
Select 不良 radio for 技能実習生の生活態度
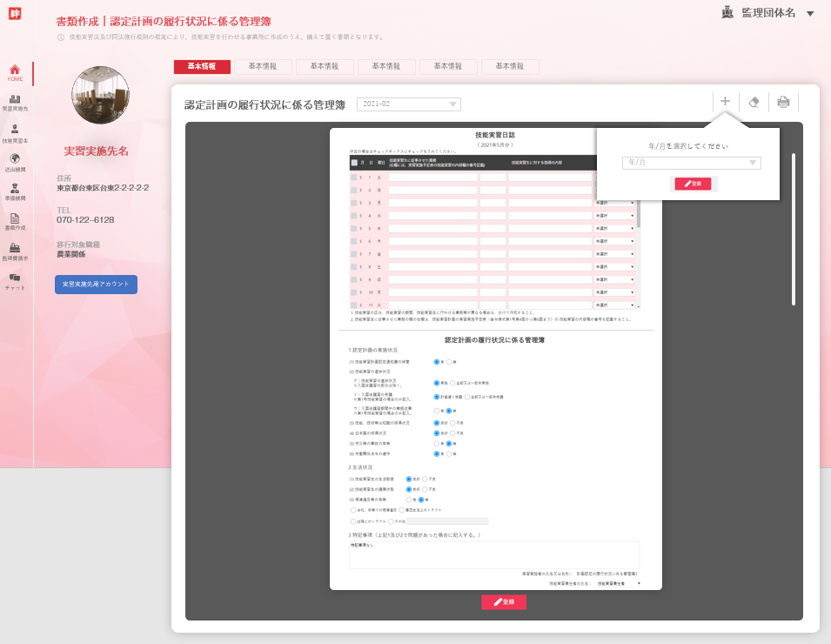[x=425, y=479]
